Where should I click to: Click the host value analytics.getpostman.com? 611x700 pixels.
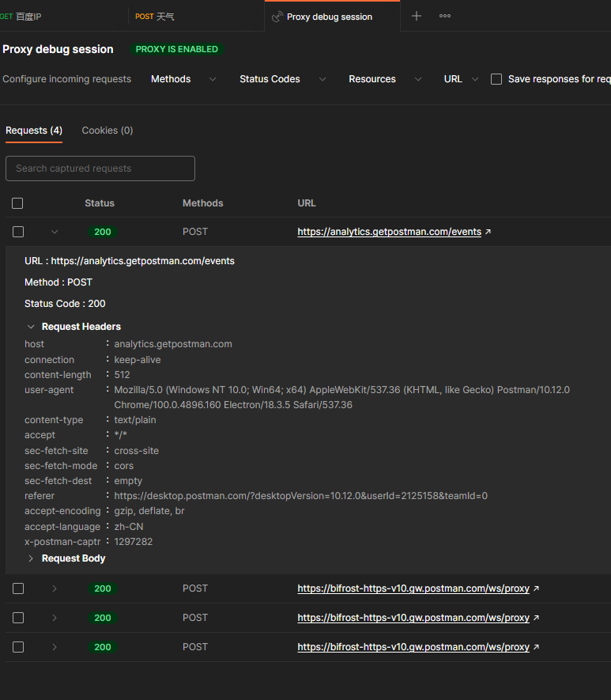point(173,344)
